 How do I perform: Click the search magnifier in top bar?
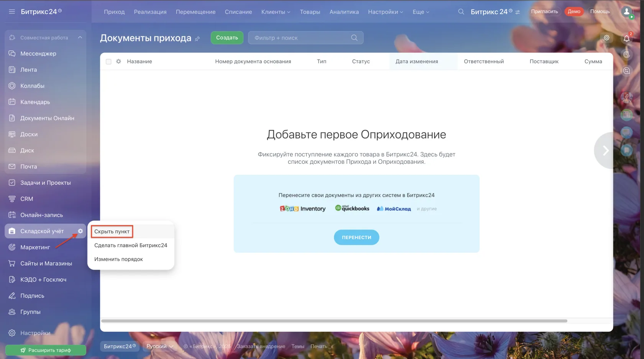461,11
